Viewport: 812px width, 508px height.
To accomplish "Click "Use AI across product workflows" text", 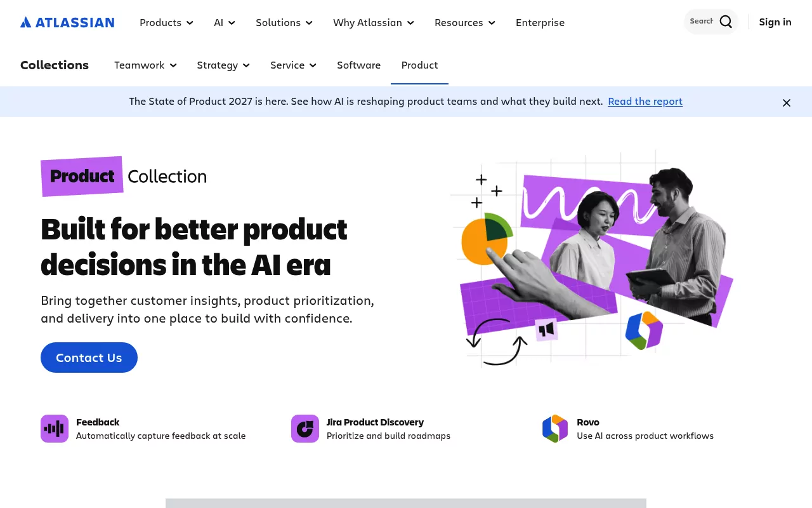I will [x=645, y=436].
